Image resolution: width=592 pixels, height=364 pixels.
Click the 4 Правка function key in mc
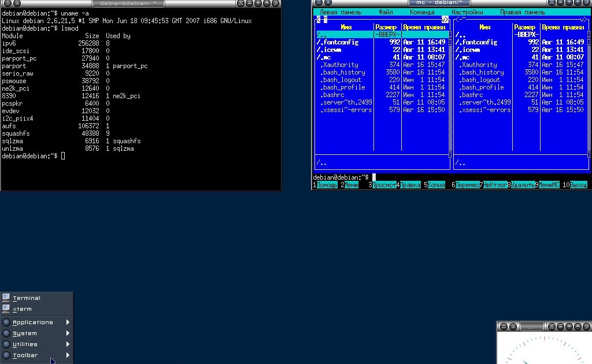(x=409, y=185)
